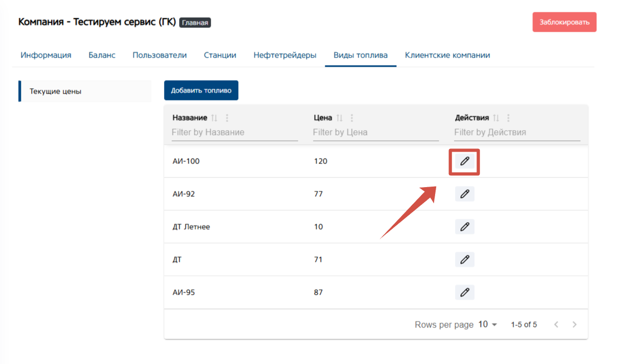The height and width of the screenshot is (364, 618).
Task: Switch to the Баланс tab
Action: 102,55
